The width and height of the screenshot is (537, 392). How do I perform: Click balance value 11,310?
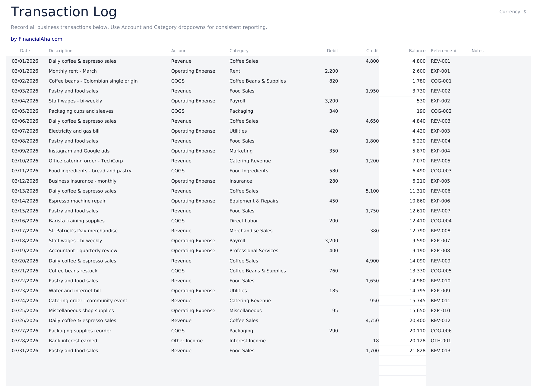click(x=417, y=191)
